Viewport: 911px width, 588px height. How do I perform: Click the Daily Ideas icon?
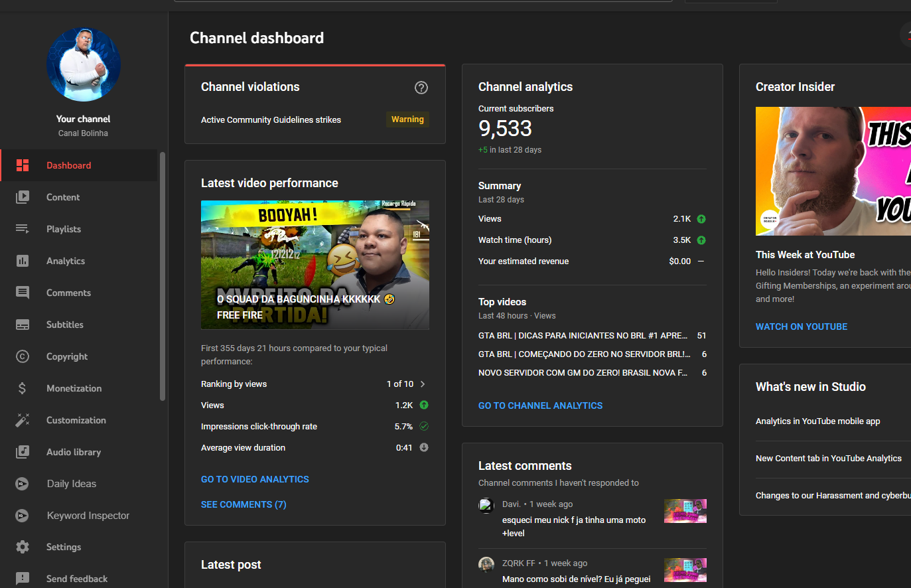22,484
